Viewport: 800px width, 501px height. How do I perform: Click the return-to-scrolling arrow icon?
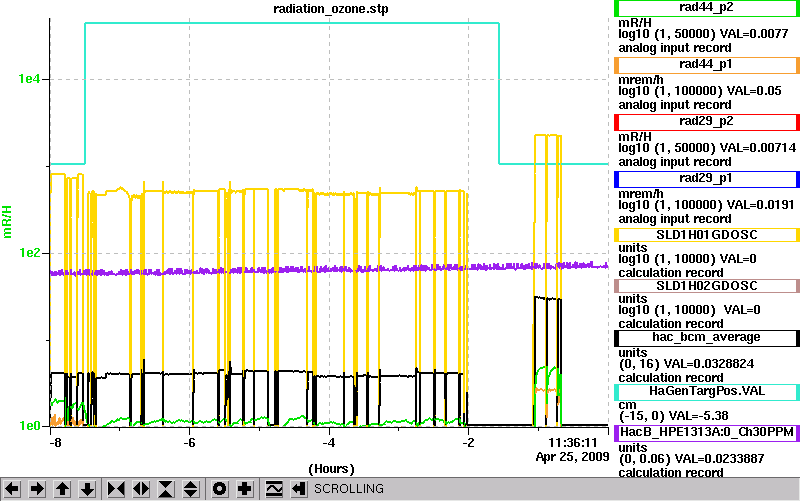coord(299,489)
